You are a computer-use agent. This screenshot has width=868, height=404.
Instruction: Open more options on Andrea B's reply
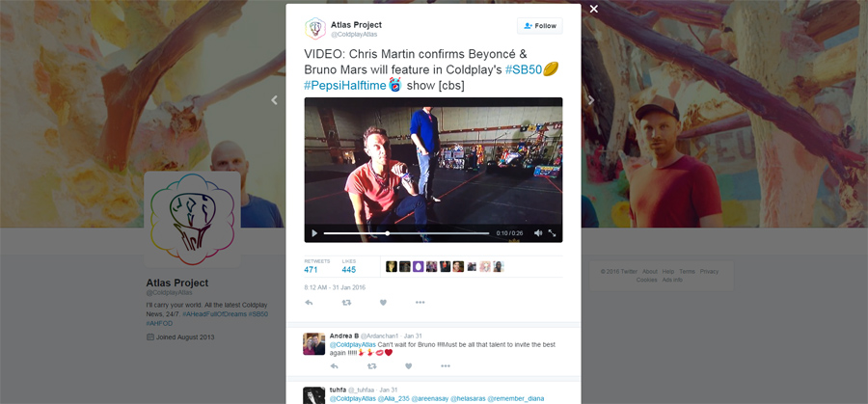(445, 366)
